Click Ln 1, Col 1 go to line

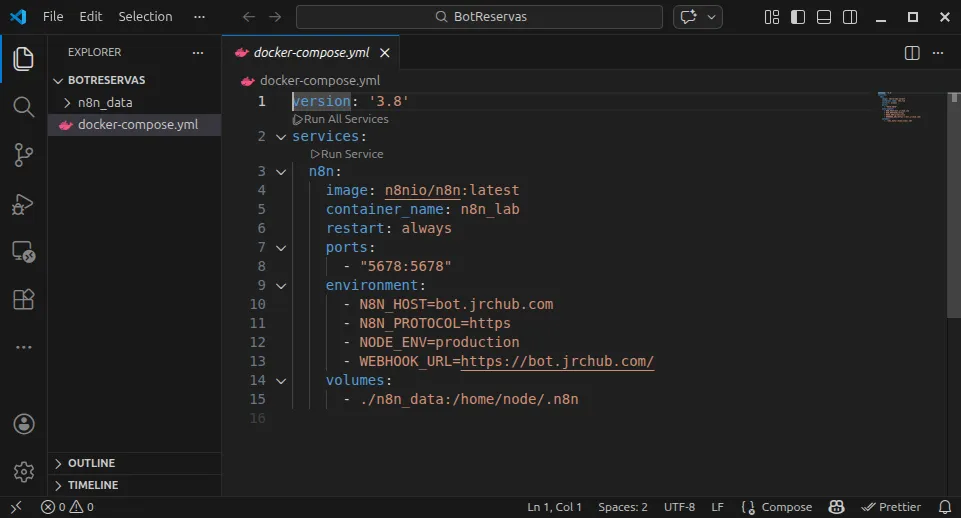click(554, 507)
